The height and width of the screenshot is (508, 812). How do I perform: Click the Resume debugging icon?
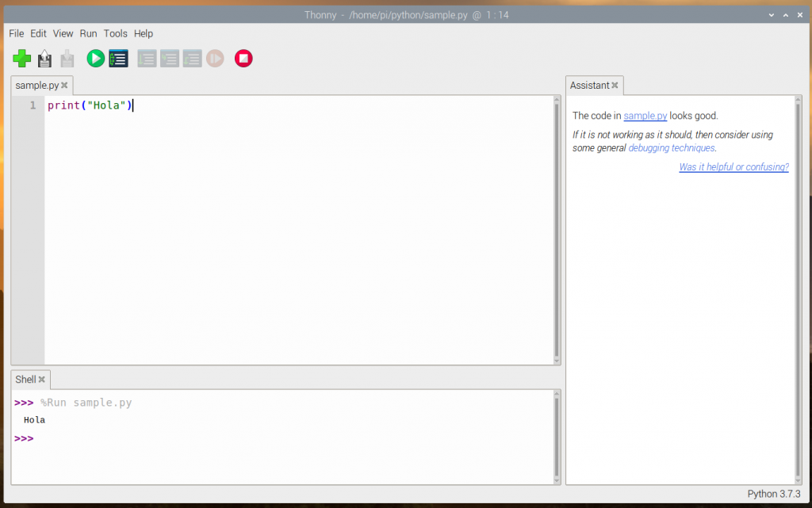215,59
